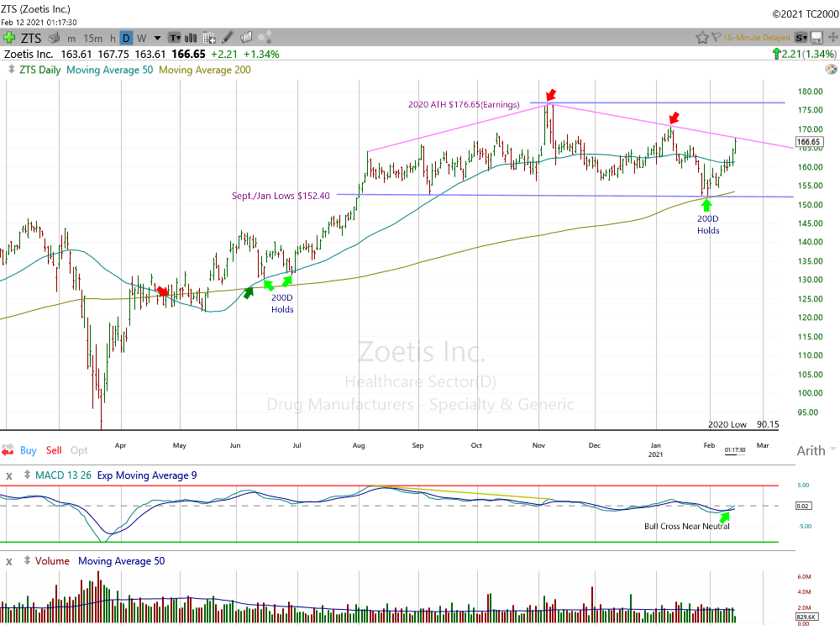Click the bar chart style icon
The image size is (840, 630).
[x=191, y=38]
